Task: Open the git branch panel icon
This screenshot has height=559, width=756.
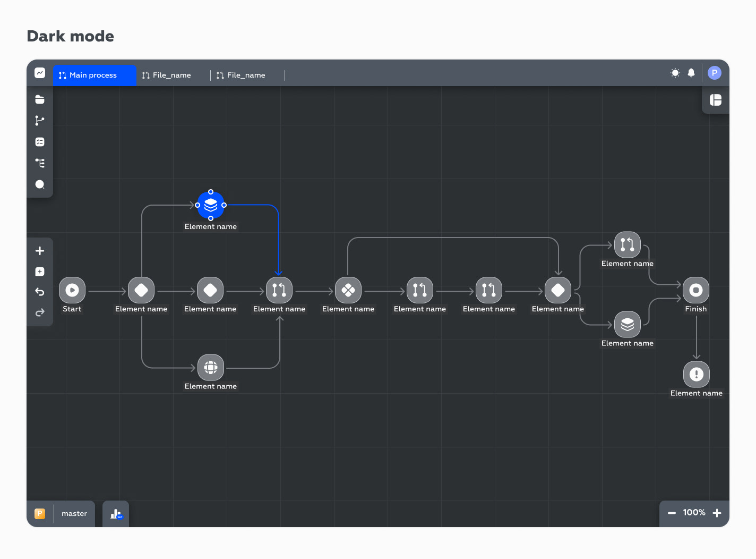Action: (x=40, y=121)
